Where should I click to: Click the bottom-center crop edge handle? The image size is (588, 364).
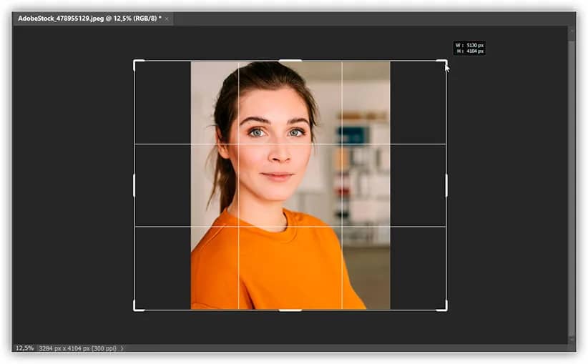pyautogui.click(x=290, y=310)
